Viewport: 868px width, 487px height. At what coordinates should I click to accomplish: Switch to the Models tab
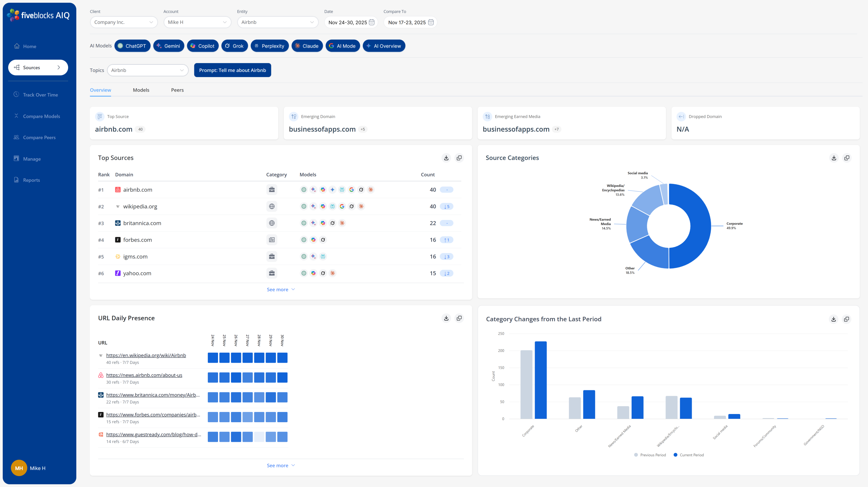141,90
